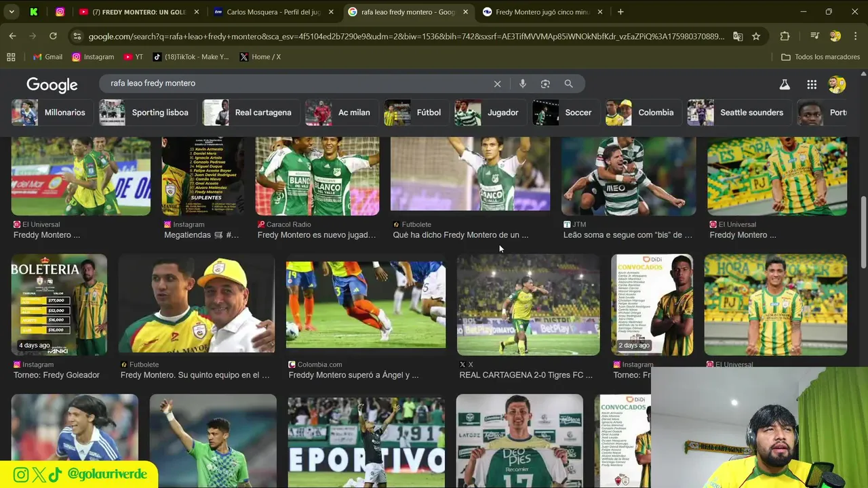Open the site information icon in address bar

tap(77, 37)
